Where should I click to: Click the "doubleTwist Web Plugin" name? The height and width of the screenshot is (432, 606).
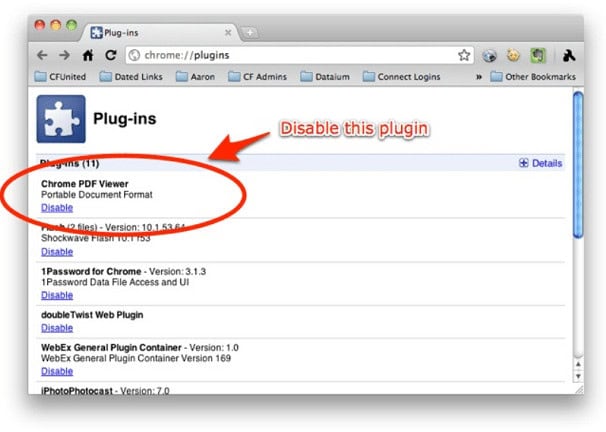92,315
